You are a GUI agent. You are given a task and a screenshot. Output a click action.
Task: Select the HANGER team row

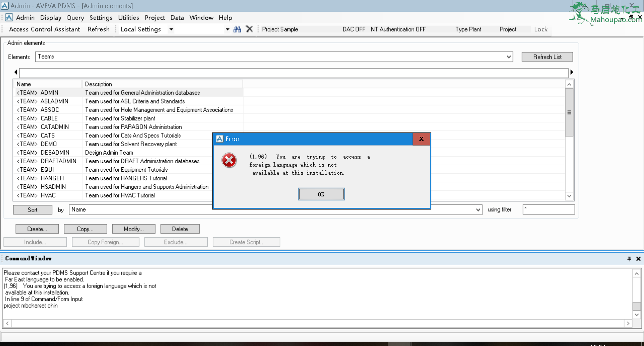113,178
